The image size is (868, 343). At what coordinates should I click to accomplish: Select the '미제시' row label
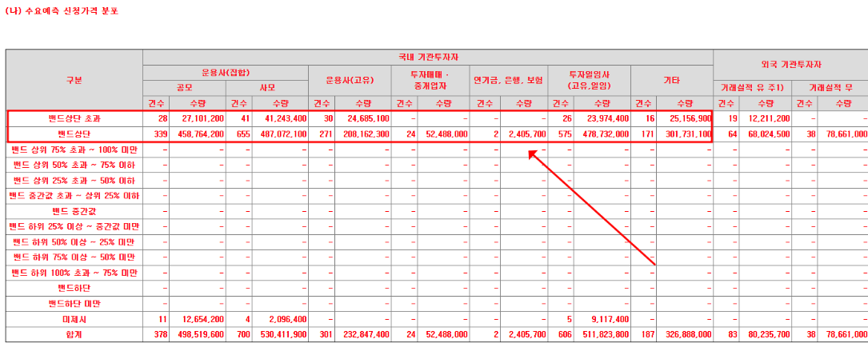[74, 319]
